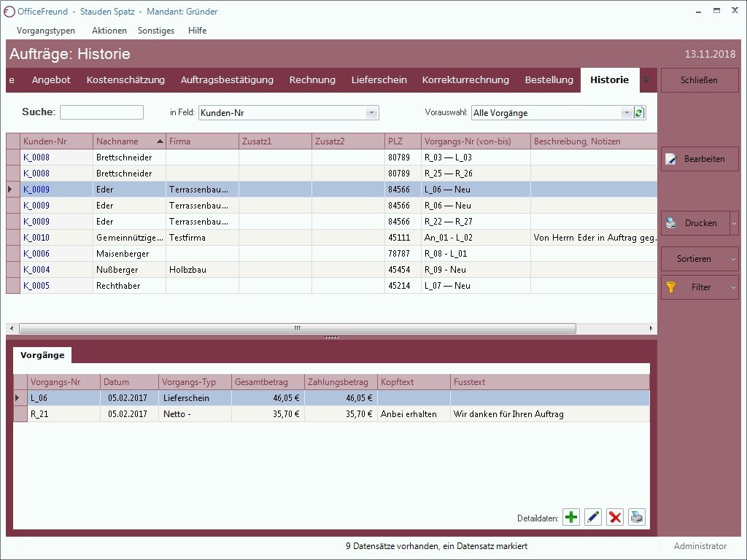Click the printer icon next to Detaildaten
747x560 pixels.
636,517
